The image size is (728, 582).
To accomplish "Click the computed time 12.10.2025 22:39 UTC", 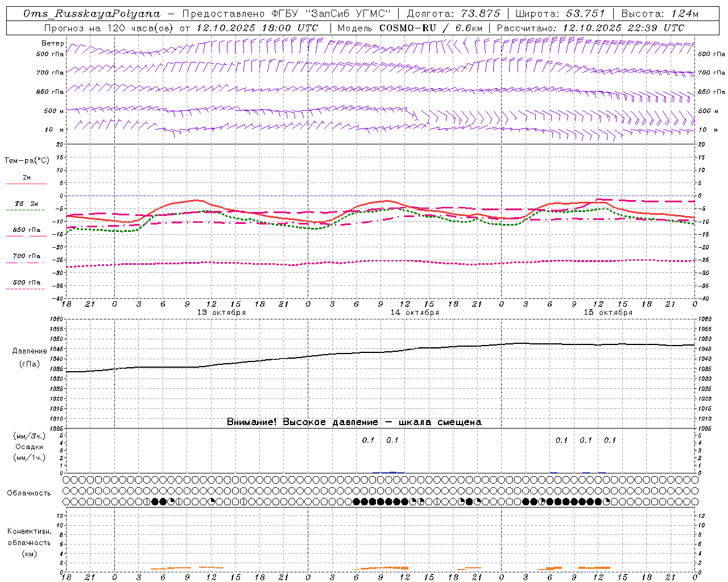I will point(623,27).
